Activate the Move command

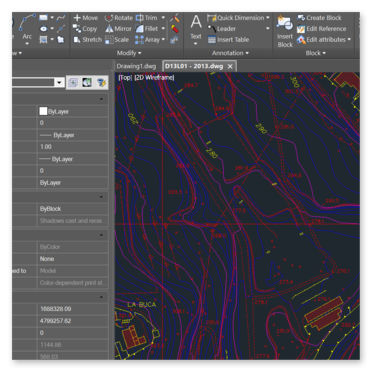coord(86,18)
